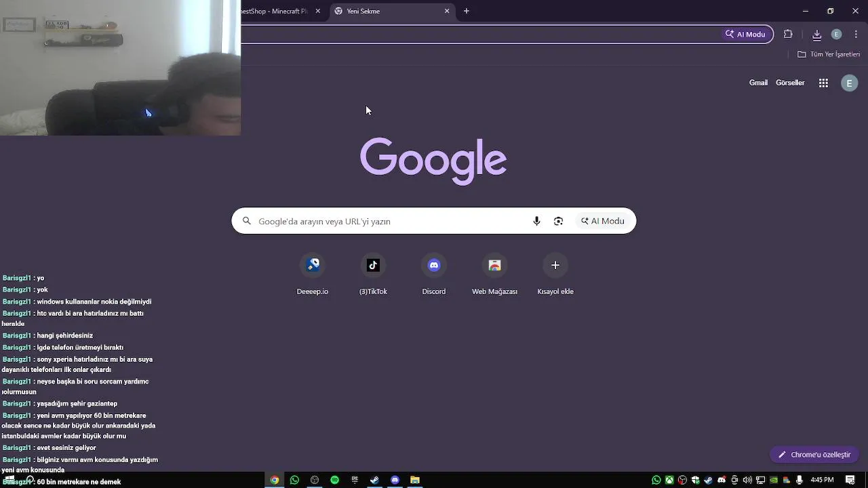Open the volume control in system tray
The width and height of the screenshot is (868, 488).
[747, 480]
